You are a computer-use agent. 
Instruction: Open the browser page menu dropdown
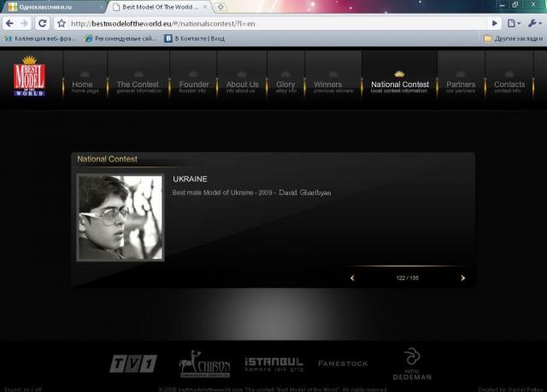point(514,23)
